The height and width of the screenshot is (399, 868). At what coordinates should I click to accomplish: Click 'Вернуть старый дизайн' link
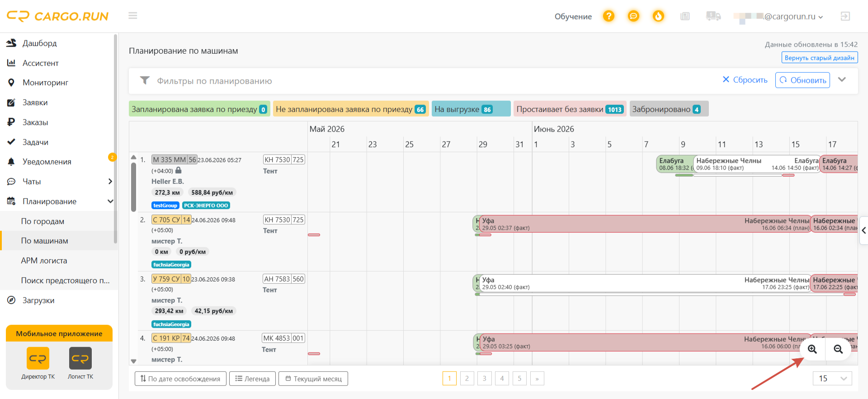coord(819,57)
